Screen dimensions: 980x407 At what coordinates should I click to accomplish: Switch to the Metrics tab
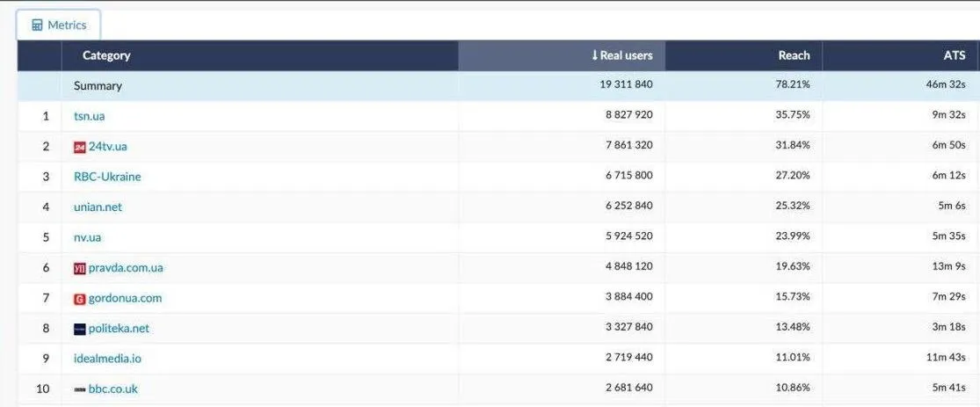pyautogui.click(x=59, y=25)
